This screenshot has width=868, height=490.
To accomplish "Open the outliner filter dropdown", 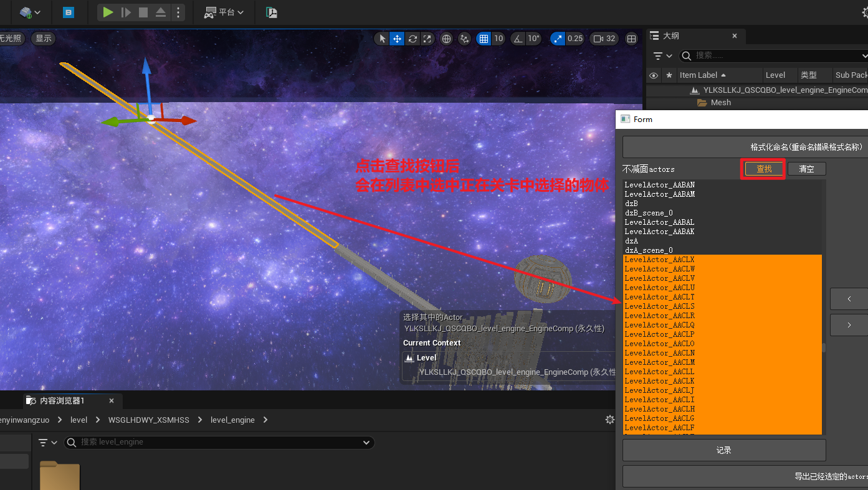I will tap(662, 56).
